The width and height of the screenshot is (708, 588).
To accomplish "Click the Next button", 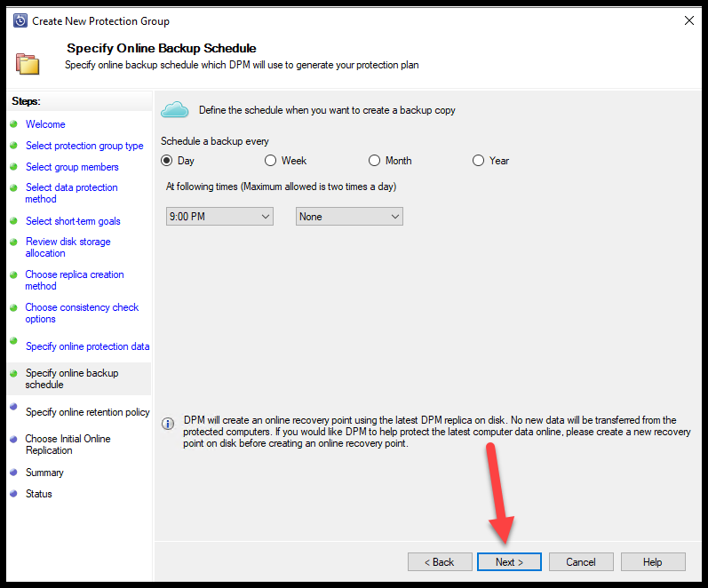I will click(x=509, y=562).
